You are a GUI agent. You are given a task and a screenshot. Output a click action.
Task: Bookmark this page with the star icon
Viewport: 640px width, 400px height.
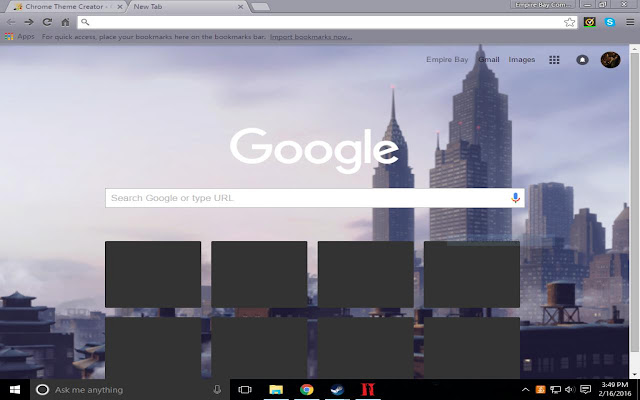(x=569, y=22)
